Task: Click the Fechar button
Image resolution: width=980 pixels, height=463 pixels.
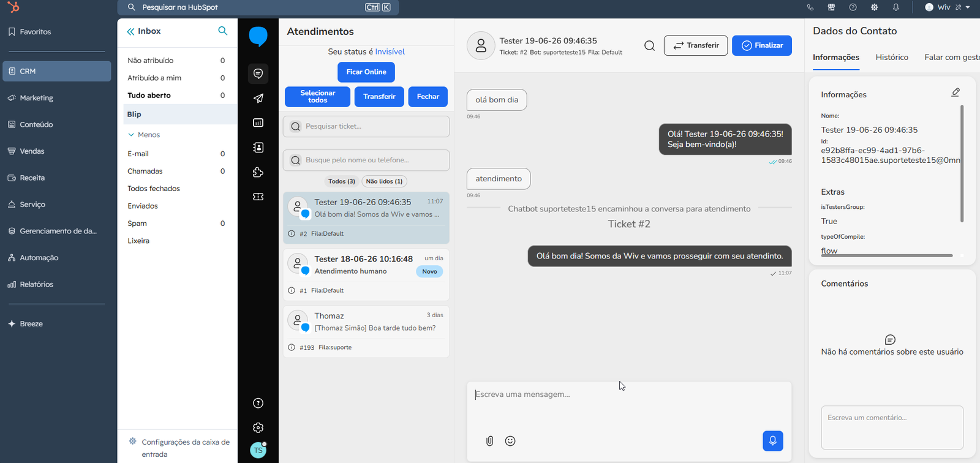Action: tap(428, 97)
